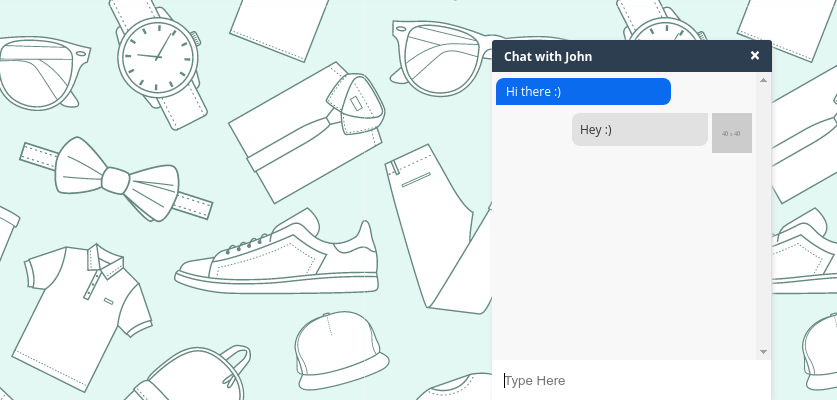The width and height of the screenshot is (837, 400).
Task: Click the empty chat conversation area
Action: pos(625,251)
